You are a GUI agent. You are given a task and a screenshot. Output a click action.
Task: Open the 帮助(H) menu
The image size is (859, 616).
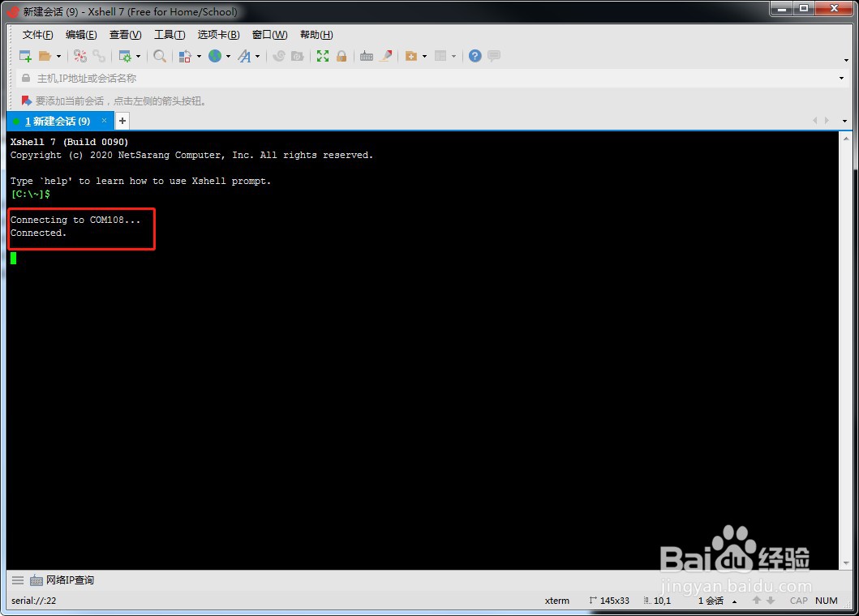316,35
